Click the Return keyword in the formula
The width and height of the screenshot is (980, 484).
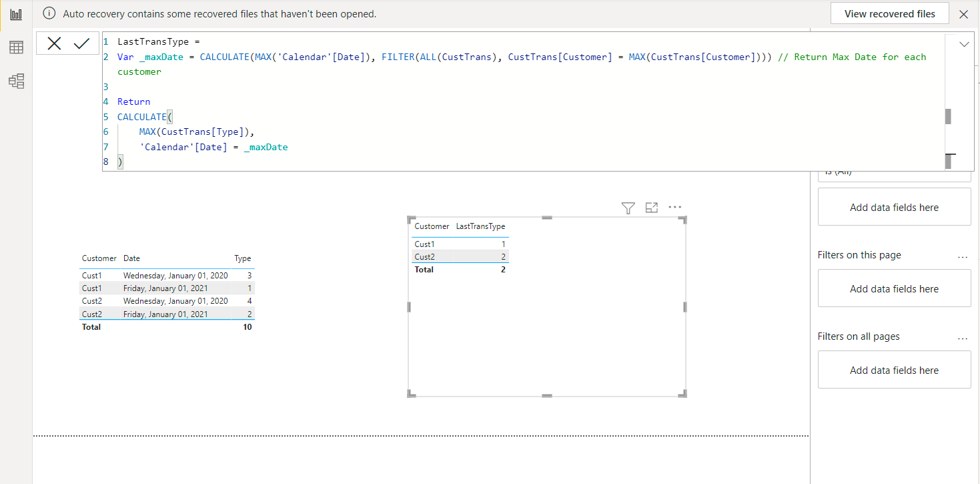coord(133,101)
